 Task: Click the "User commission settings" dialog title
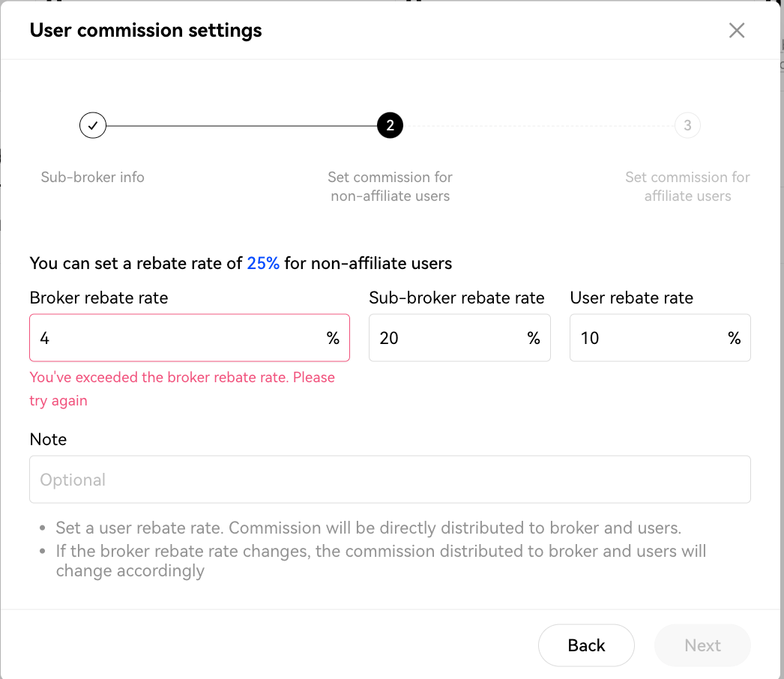pyautogui.click(x=146, y=31)
